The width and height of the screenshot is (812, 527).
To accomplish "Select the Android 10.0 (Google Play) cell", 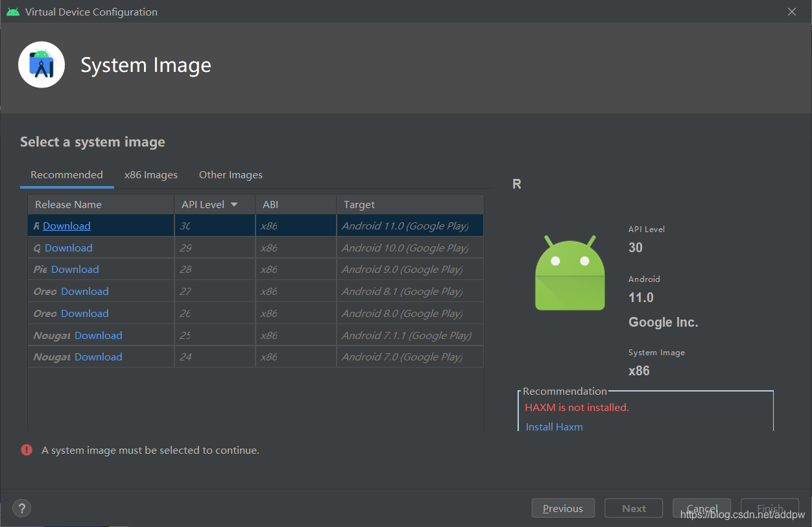I will (410, 248).
